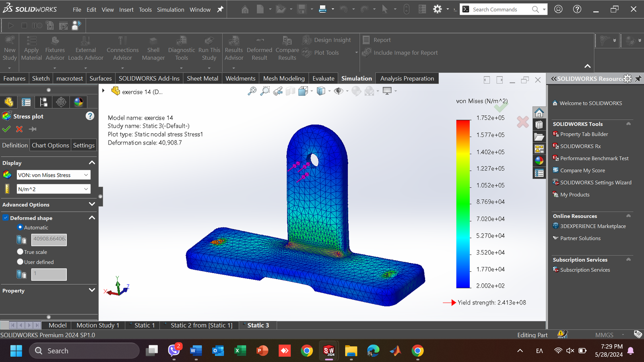Viewport: 644px width, 362px height.
Task: Open the VON: von Mises Stress dropdown
Action: pyautogui.click(x=53, y=175)
